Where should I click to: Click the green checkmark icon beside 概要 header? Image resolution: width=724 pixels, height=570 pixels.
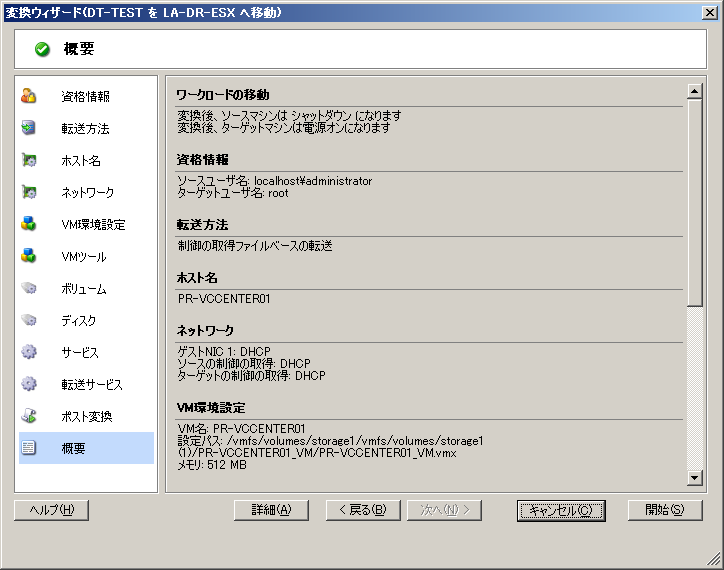42,49
